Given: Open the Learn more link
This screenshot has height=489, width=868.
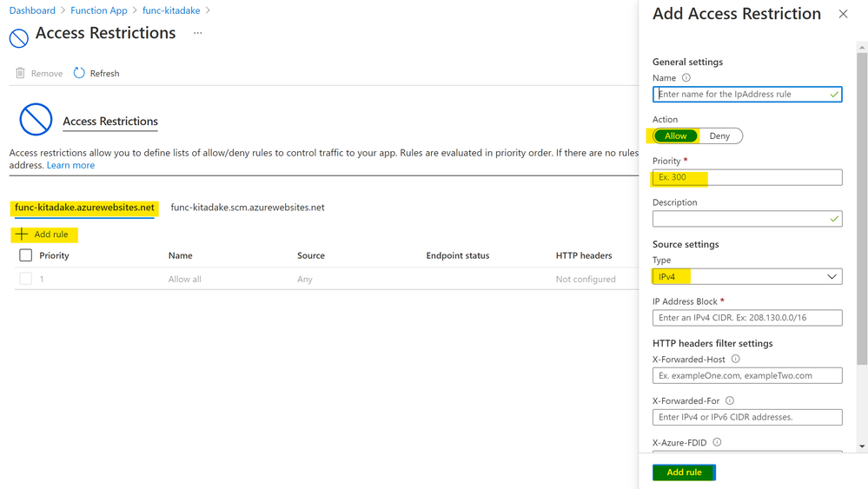Looking at the screenshot, I should click(71, 165).
